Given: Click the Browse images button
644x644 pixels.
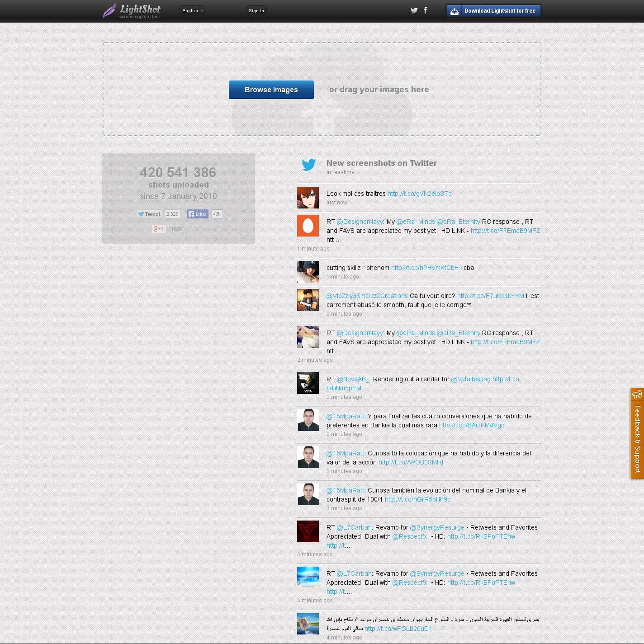Looking at the screenshot, I should (x=271, y=90).
